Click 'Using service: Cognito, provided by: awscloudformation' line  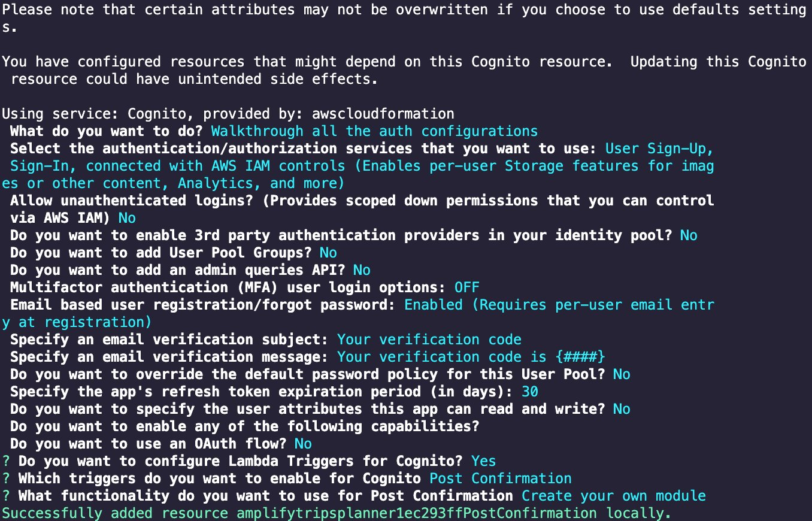(x=228, y=114)
